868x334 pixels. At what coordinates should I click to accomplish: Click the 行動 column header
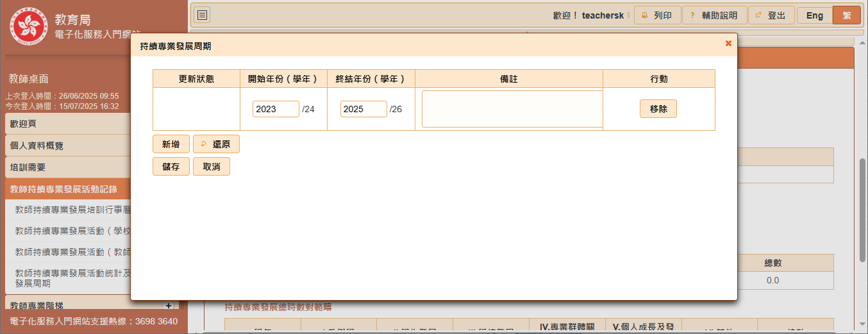point(659,79)
